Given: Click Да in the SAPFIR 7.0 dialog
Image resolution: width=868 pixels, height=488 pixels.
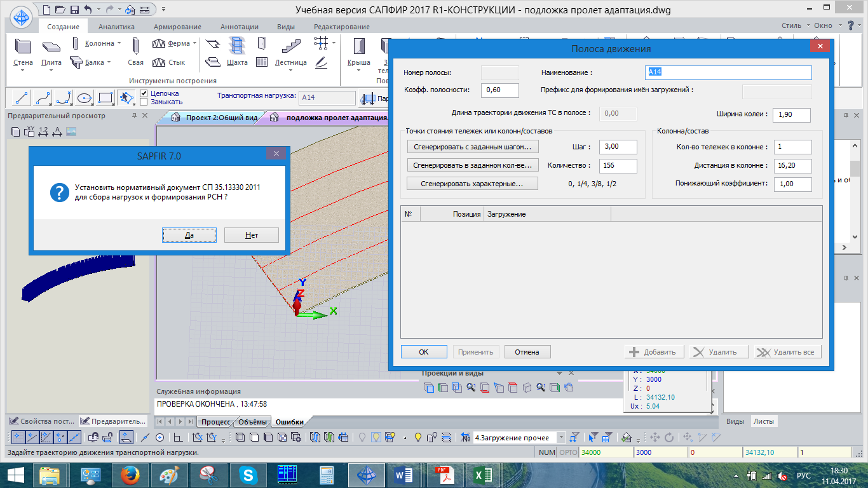Looking at the screenshot, I should [189, 235].
